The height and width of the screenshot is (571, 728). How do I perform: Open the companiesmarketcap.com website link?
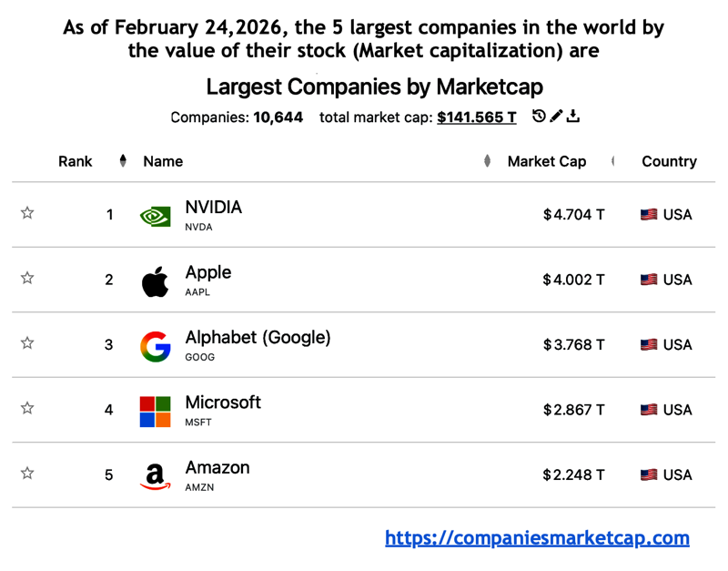coord(537,538)
